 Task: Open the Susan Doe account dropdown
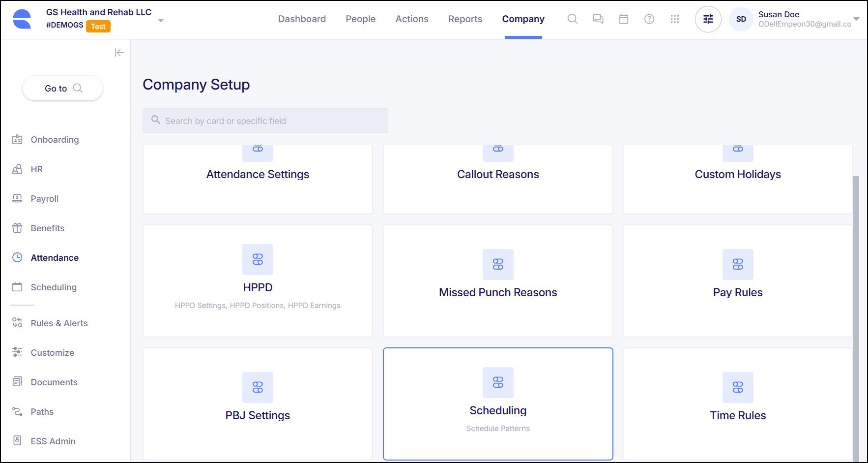pos(856,19)
